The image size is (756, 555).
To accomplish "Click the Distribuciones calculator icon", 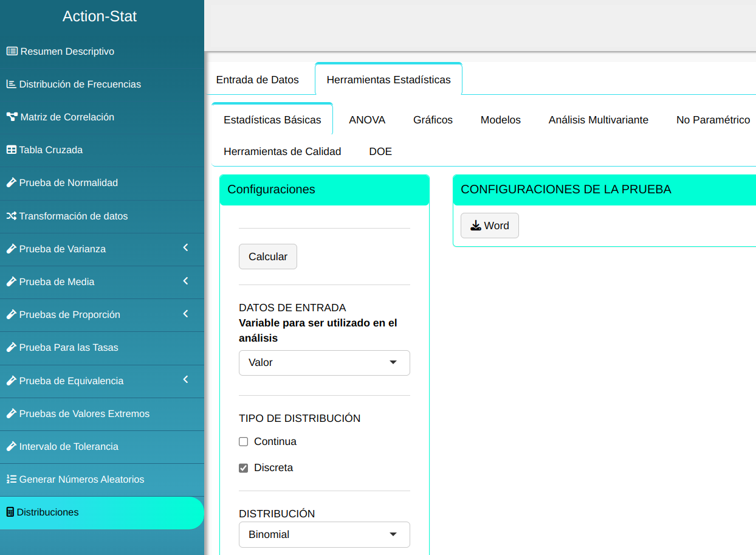I will [10, 512].
